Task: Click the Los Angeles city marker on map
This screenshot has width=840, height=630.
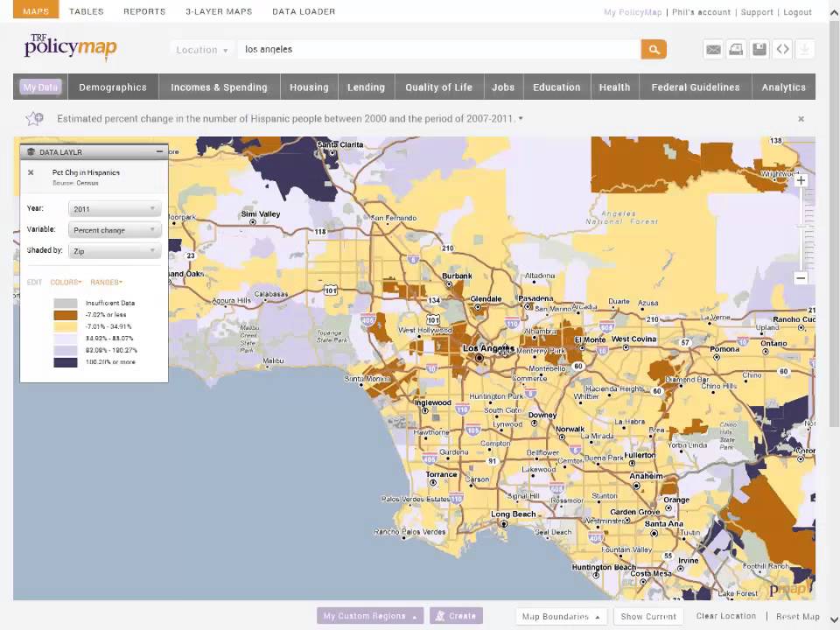Action: (479, 358)
